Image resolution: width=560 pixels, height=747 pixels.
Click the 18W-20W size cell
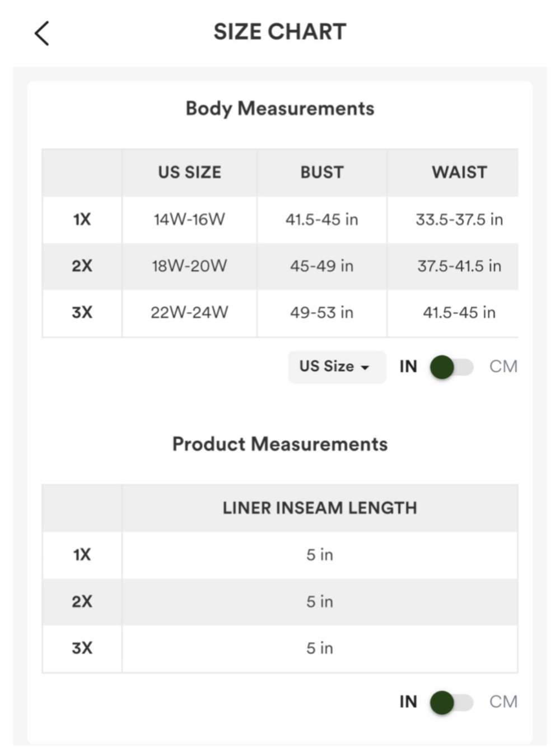[x=189, y=266]
